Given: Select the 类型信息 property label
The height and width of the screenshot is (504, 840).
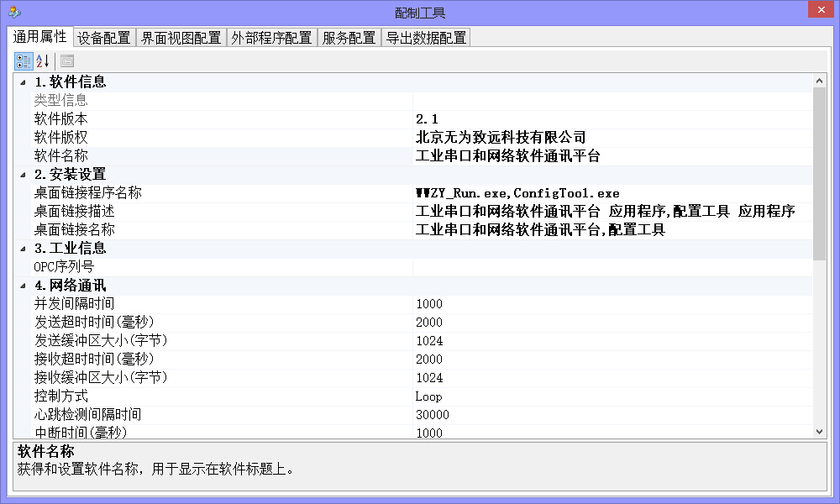Looking at the screenshot, I should pyautogui.click(x=60, y=100).
